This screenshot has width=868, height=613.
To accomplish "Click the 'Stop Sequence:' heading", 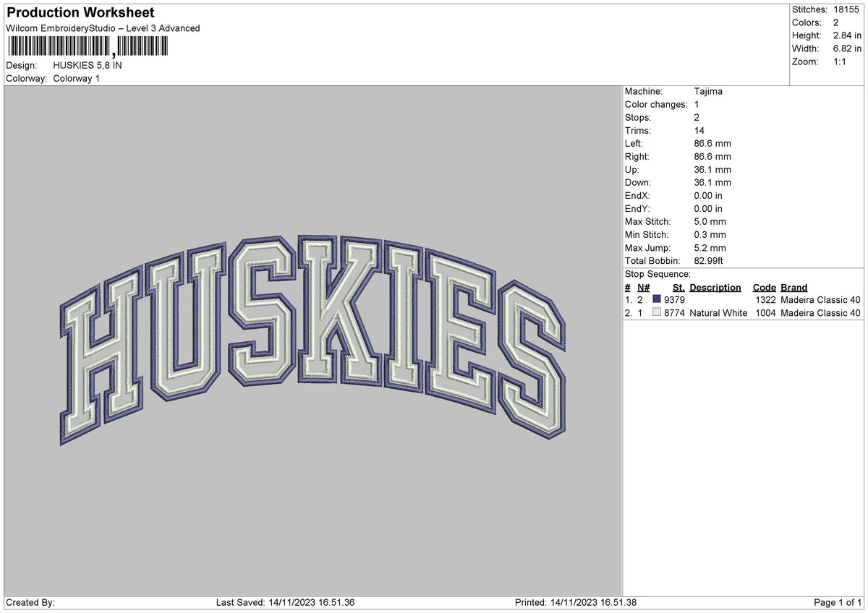I will pos(658,274).
